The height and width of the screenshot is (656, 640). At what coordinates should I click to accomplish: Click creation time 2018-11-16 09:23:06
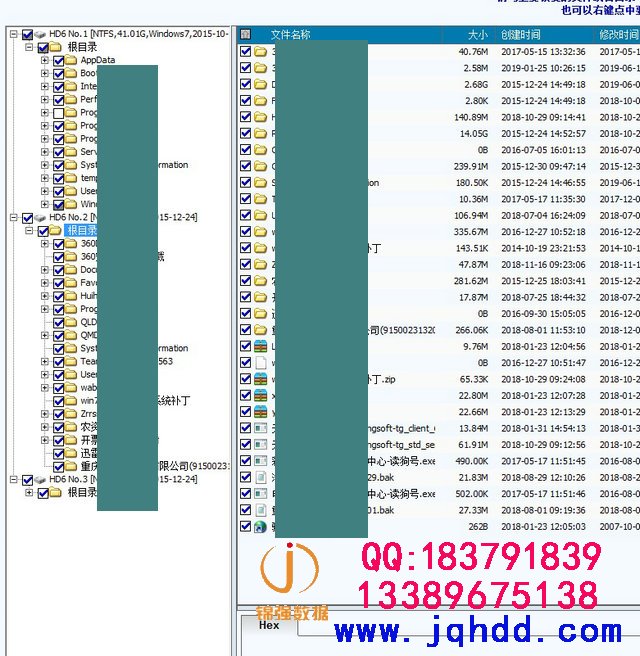click(543, 264)
